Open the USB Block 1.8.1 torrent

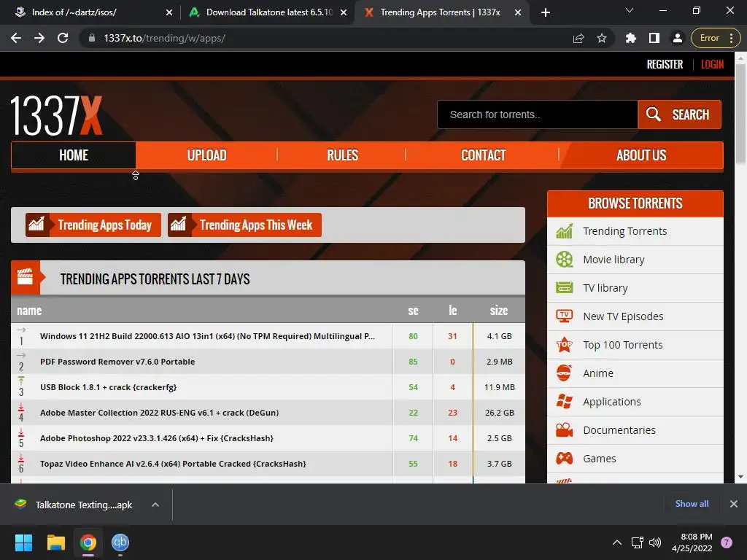[x=108, y=387]
